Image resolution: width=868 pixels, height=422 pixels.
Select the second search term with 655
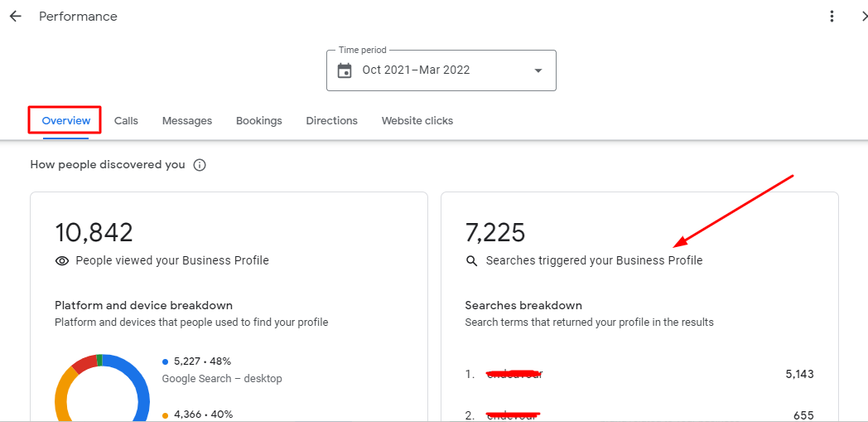(514, 415)
